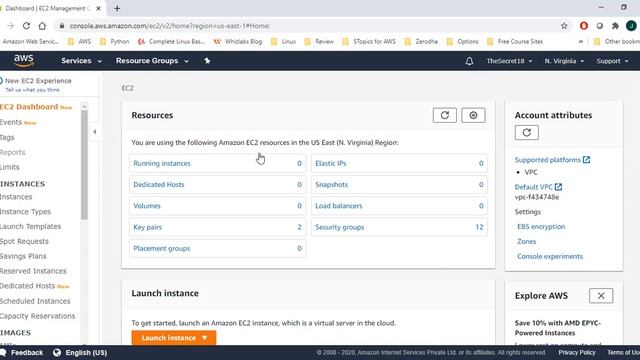Viewport: 640px width, 360px height.
Task: Reload the browser page
Action: pos(26,26)
